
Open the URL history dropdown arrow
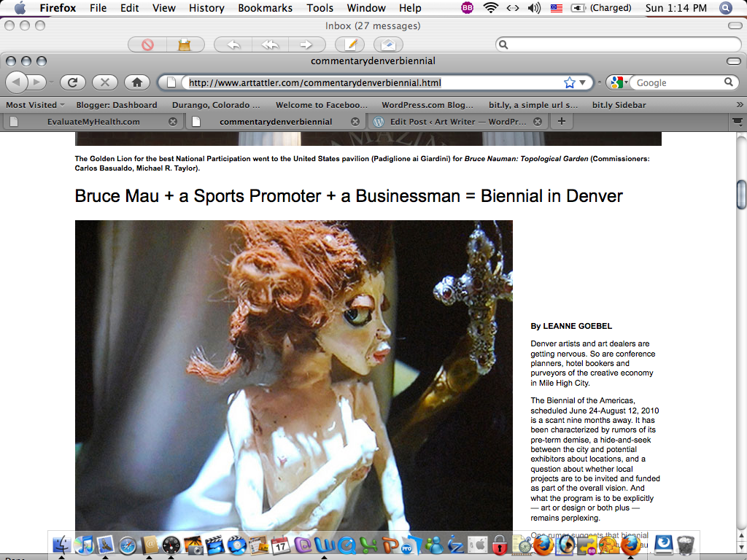[x=582, y=82]
